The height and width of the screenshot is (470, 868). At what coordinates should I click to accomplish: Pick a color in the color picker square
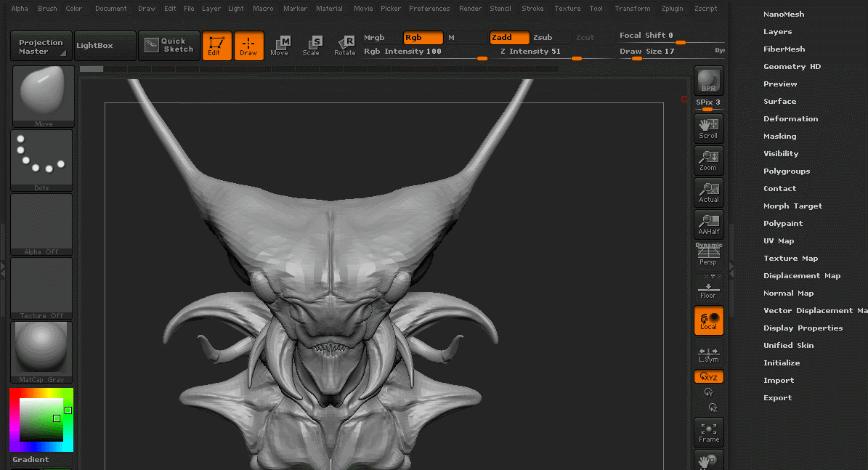(x=41, y=420)
